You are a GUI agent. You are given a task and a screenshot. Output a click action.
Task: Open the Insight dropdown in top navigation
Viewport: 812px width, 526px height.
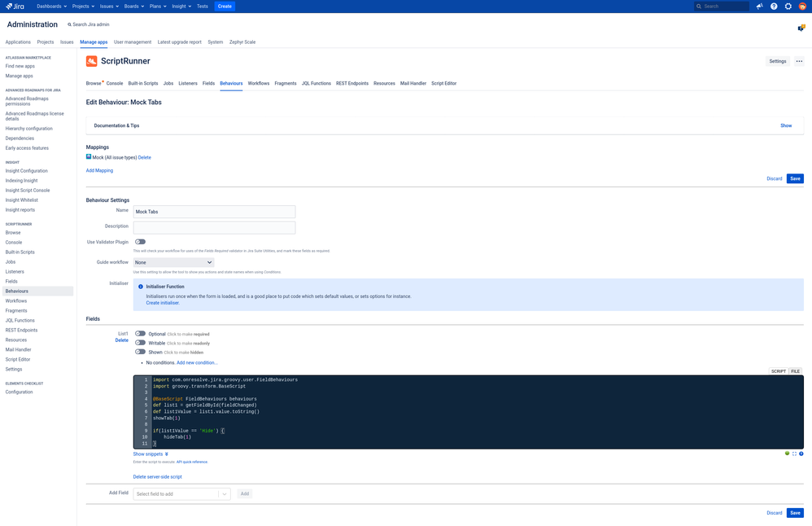181,7
